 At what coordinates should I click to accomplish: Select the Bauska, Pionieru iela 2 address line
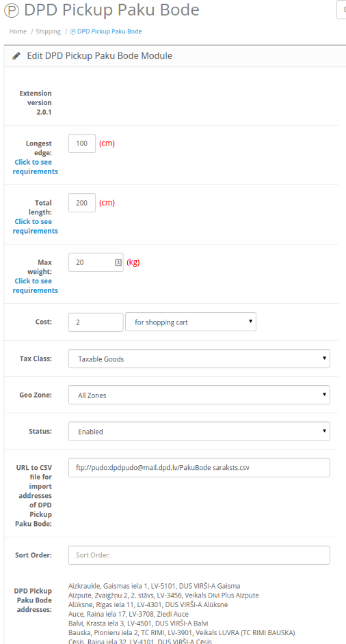click(x=182, y=632)
